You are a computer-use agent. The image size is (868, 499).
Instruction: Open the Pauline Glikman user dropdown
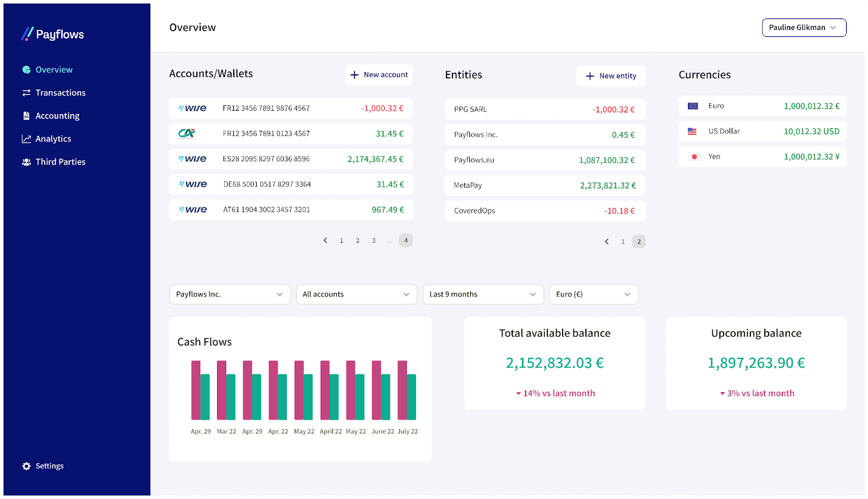(804, 28)
